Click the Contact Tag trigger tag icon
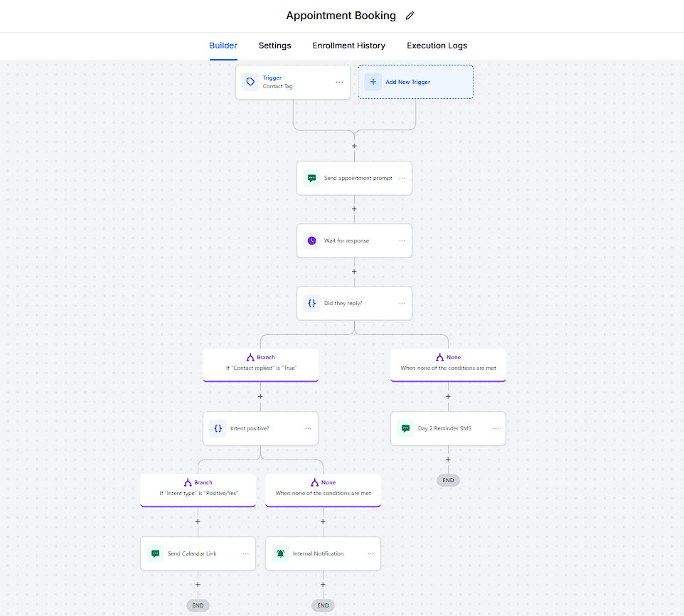This screenshot has height=616, width=684. pyautogui.click(x=250, y=82)
